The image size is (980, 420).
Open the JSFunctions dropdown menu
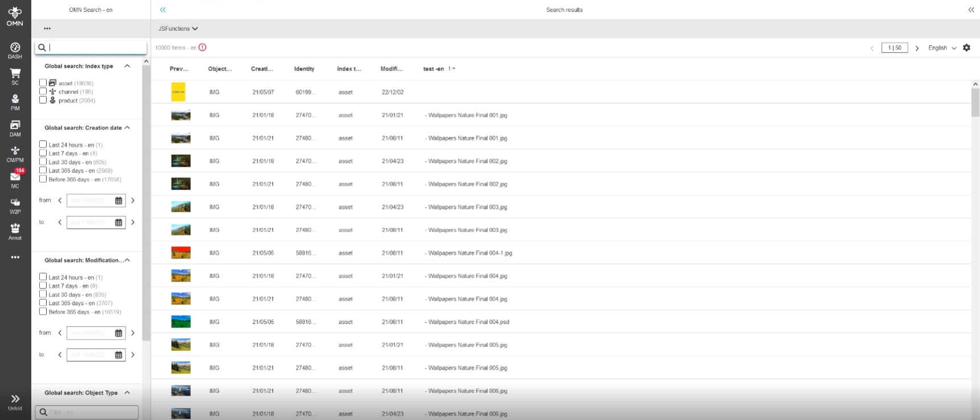tap(178, 28)
